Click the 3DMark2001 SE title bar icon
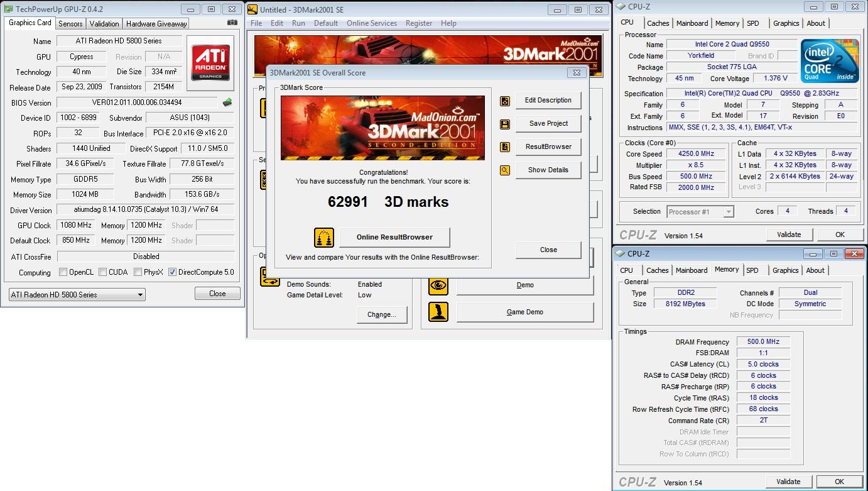The height and width of the screenshot is (491, 868). [x=252, y=9]
